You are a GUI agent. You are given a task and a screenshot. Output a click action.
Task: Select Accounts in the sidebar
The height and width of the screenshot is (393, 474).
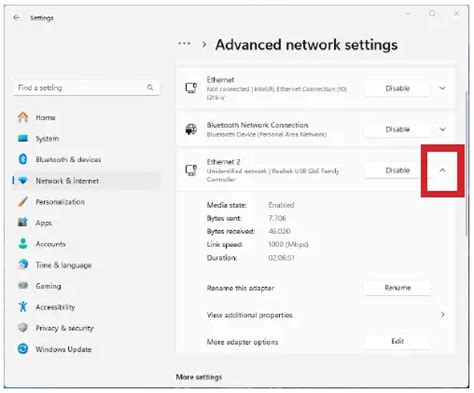[x=50, y=244]
